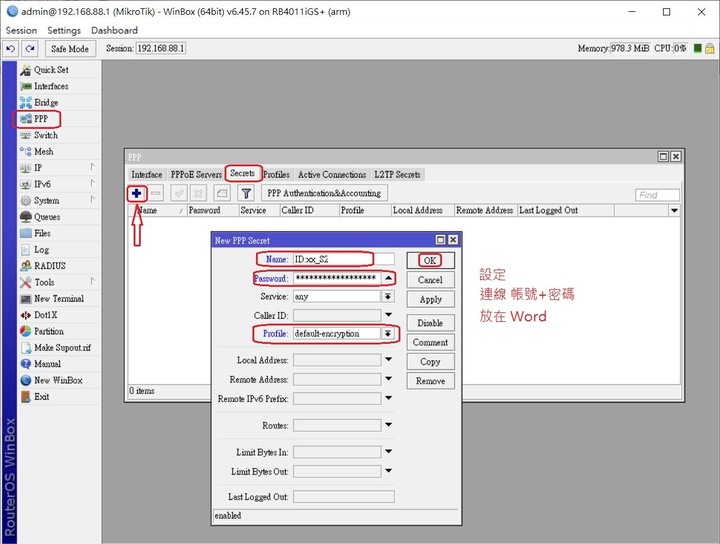Click the comment icon in PPP toolbar
Screen dimensions: 720x544
click(222, 193)
